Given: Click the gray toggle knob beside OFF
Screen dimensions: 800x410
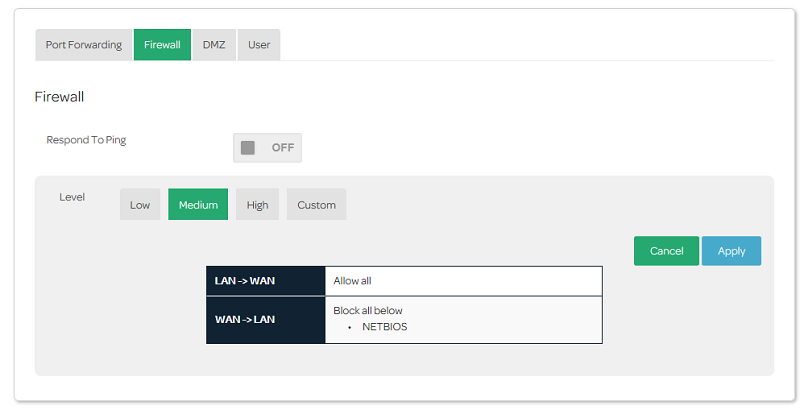Looking at the screenshot, I should (248, 148).
